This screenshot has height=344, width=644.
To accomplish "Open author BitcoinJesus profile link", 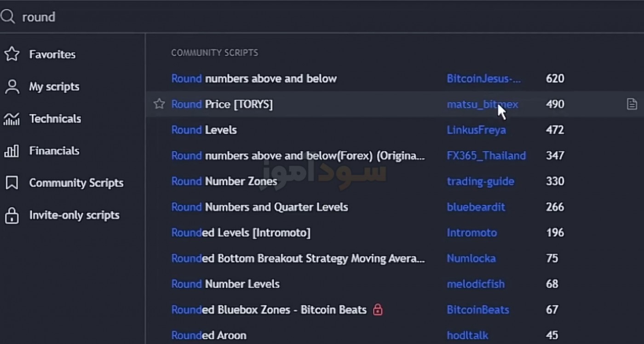I will [x=484, y=79].
